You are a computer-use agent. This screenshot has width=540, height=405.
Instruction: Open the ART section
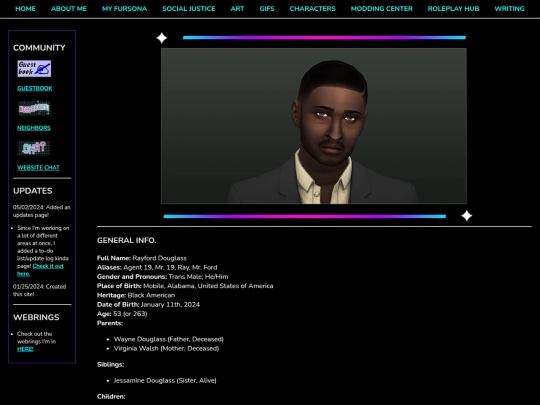point(237,9)
